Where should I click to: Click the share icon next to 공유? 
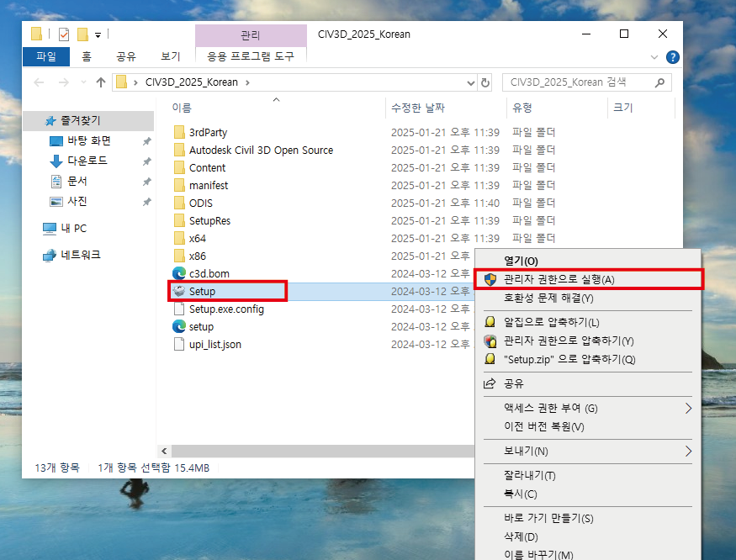[490, 383]
